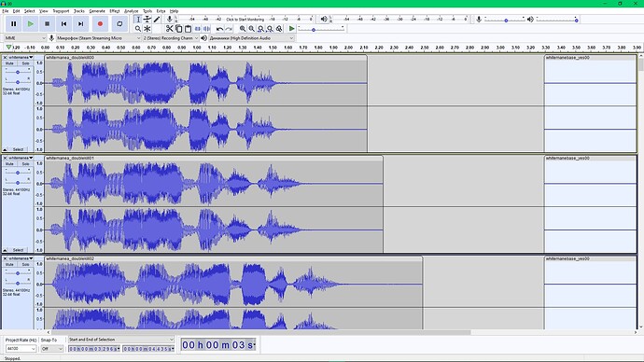Click the Silence audio selection icon
This screenshot has height=362, width=644.
pos(206,29)
